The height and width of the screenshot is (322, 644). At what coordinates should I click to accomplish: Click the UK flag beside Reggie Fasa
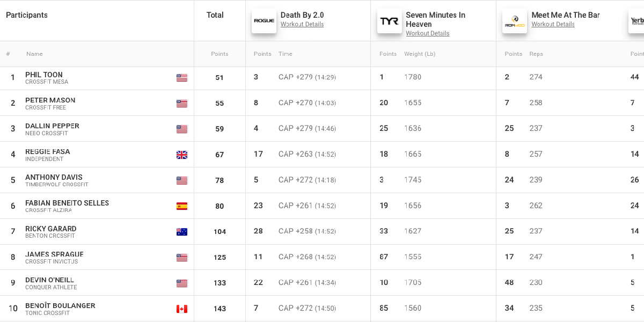click(x=182, y=155)
